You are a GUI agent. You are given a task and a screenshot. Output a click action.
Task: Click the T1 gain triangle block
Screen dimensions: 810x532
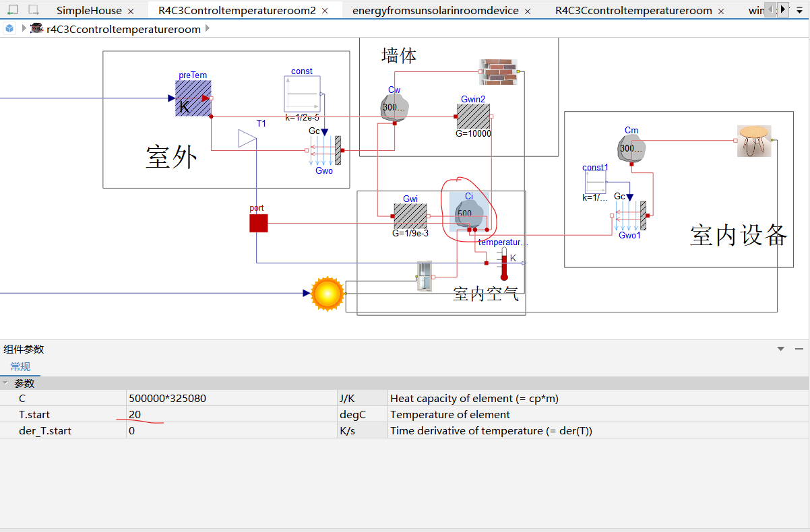click(x=247, y=139)
